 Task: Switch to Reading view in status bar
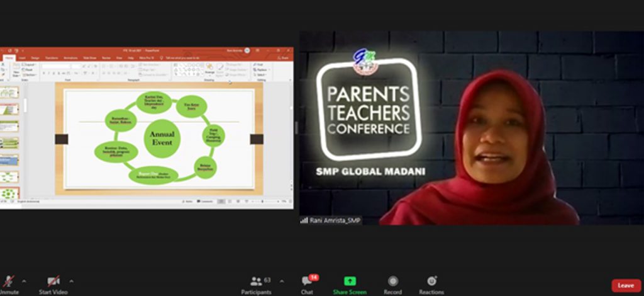tap(238, 202)
